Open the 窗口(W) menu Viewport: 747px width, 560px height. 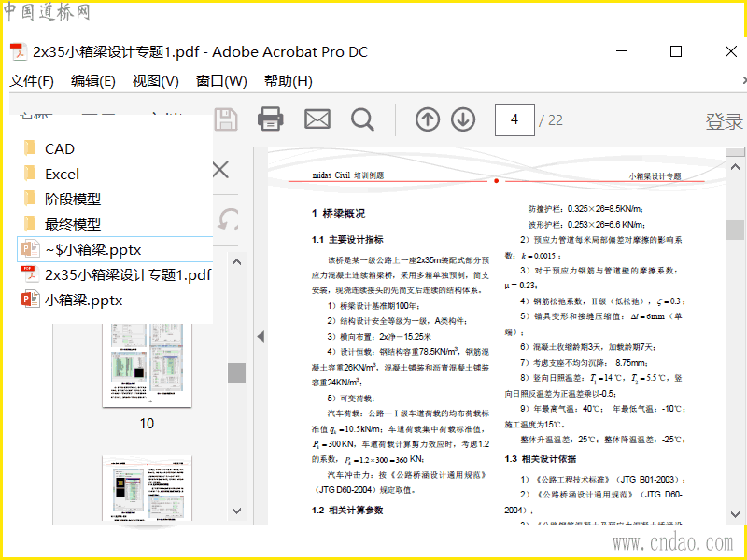(x=221, y=81)
